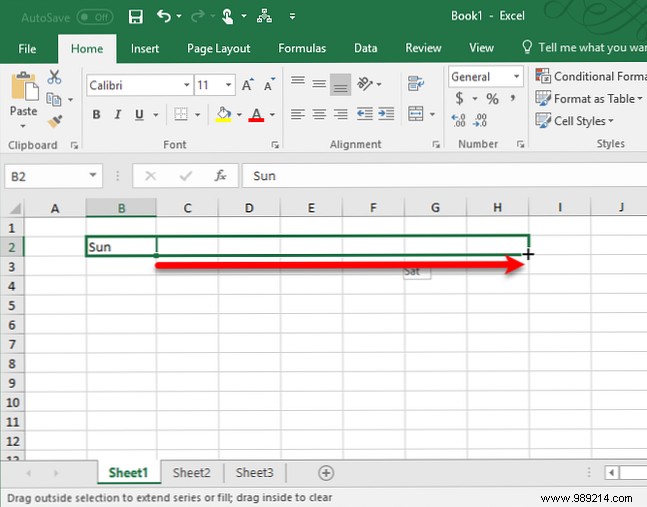Insert function with fx icon

tap(220, 176)
